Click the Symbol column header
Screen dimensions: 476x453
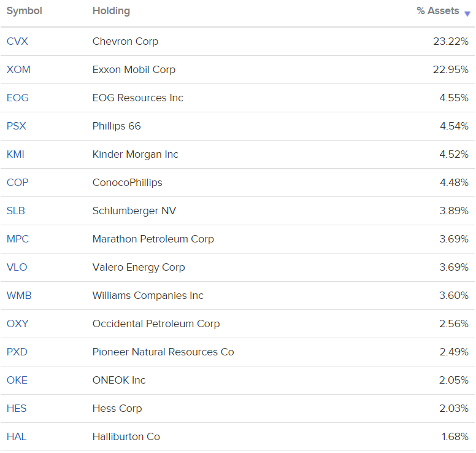point(25,11)
